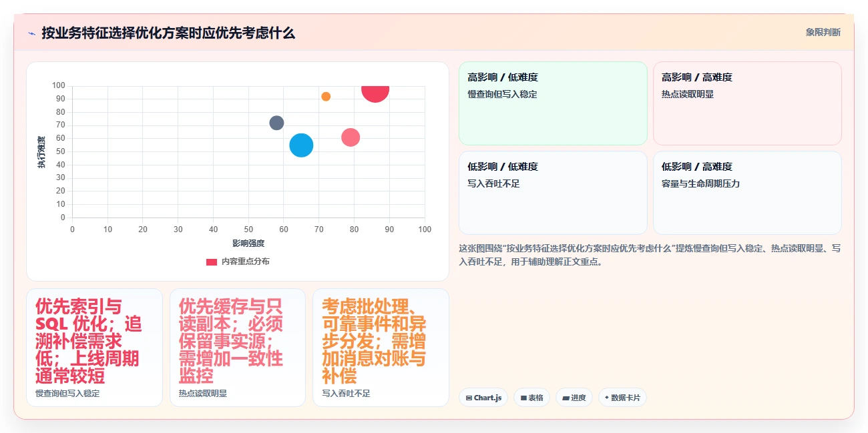Click the 进度 tag
This screenshot has width=868, height=433.
tap(574, 398)
